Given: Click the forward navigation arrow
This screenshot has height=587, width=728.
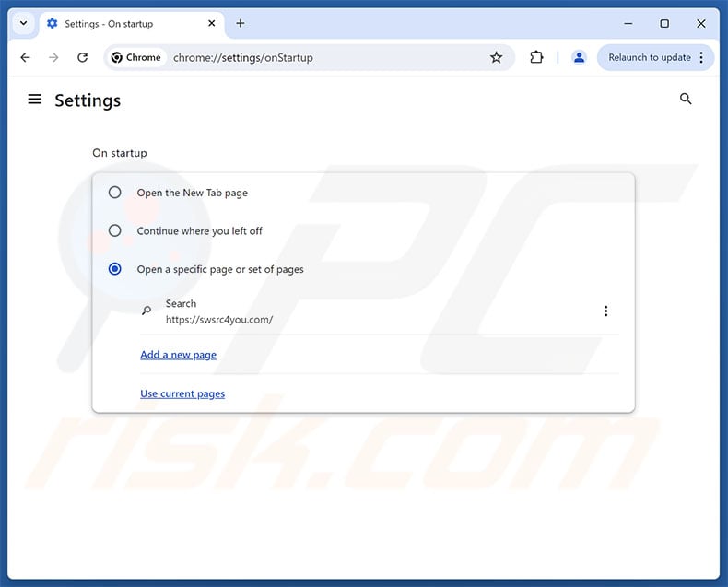Looking at the screenshot, I should (x=53, y=57).
